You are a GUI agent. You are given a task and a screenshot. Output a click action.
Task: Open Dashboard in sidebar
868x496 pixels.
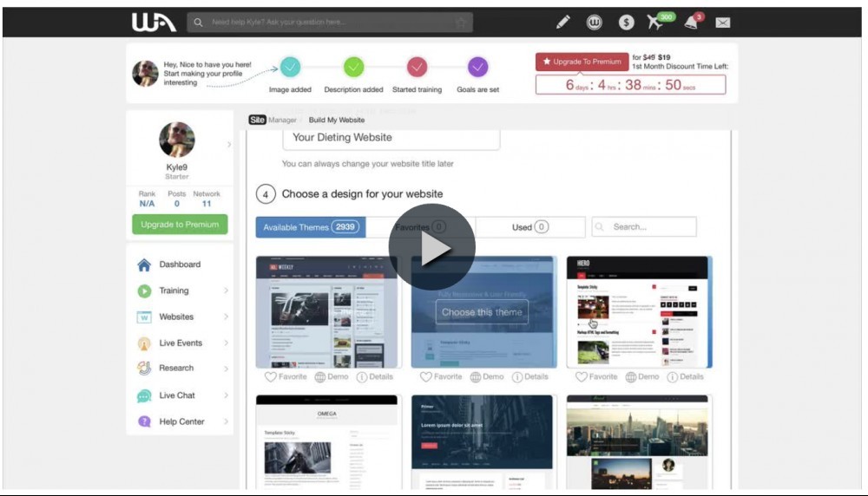tap(180, 264)
